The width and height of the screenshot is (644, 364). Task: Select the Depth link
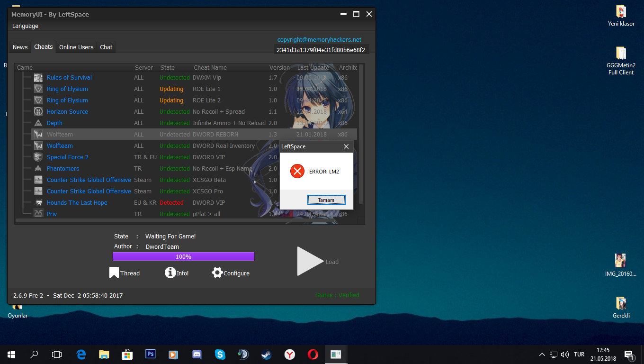54,123
